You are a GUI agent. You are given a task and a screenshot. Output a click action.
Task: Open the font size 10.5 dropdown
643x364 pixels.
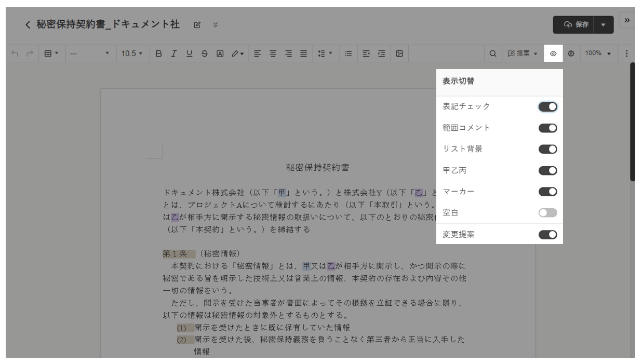tap(131, 53)
